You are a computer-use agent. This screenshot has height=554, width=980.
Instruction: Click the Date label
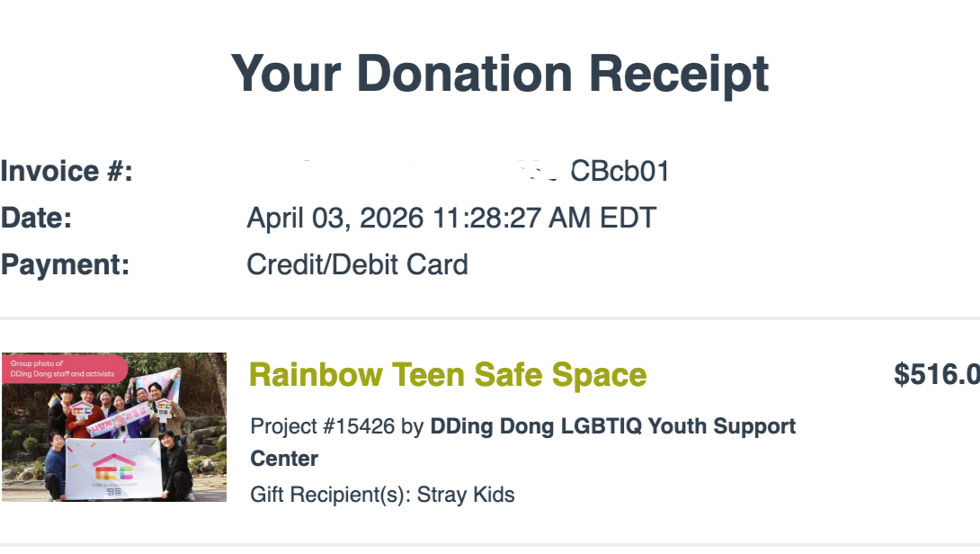(36, 219)
